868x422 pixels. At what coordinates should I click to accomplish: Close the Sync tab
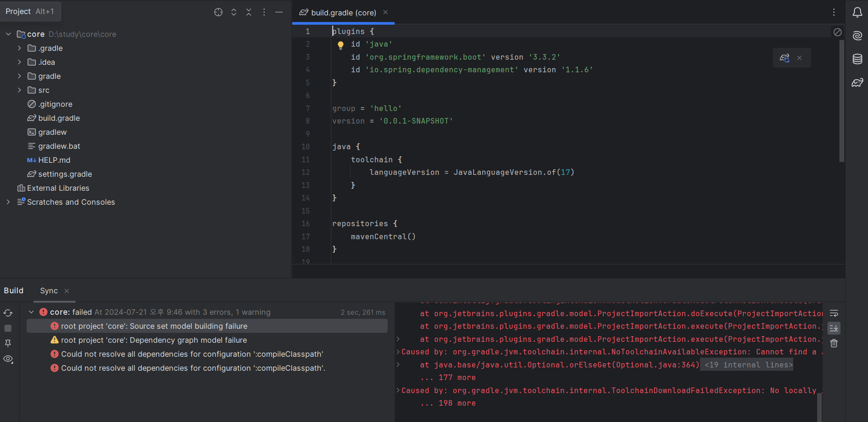pos(67,291)
